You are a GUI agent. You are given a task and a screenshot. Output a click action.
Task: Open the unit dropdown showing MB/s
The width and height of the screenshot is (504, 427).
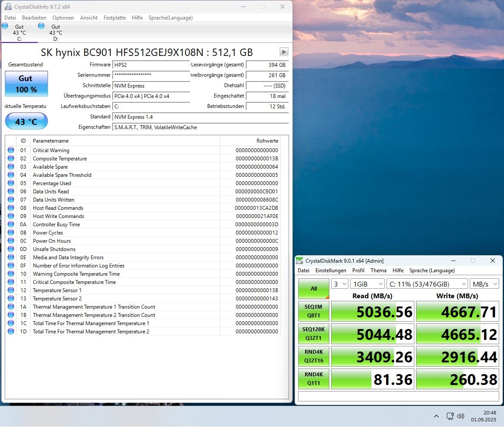point(484,284)
